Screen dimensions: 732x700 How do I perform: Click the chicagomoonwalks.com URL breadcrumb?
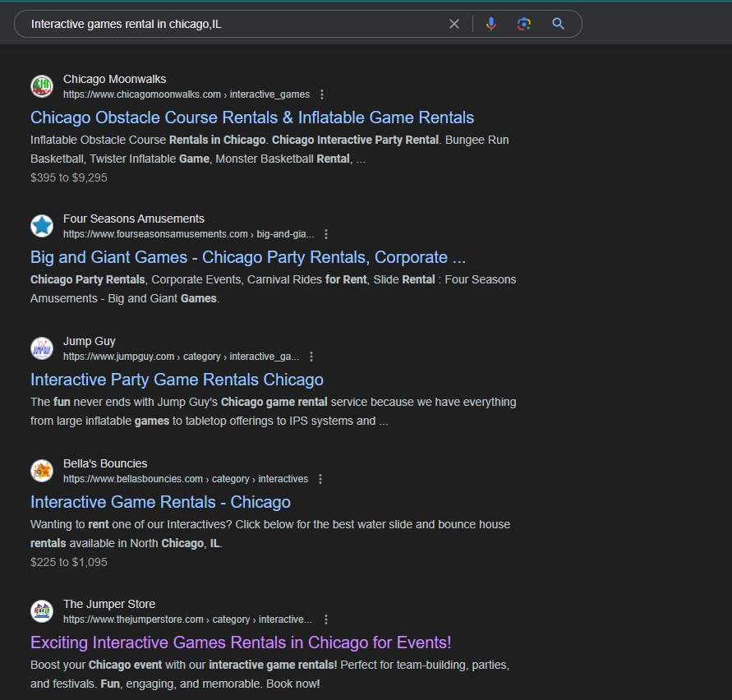(x=186, y=94)
